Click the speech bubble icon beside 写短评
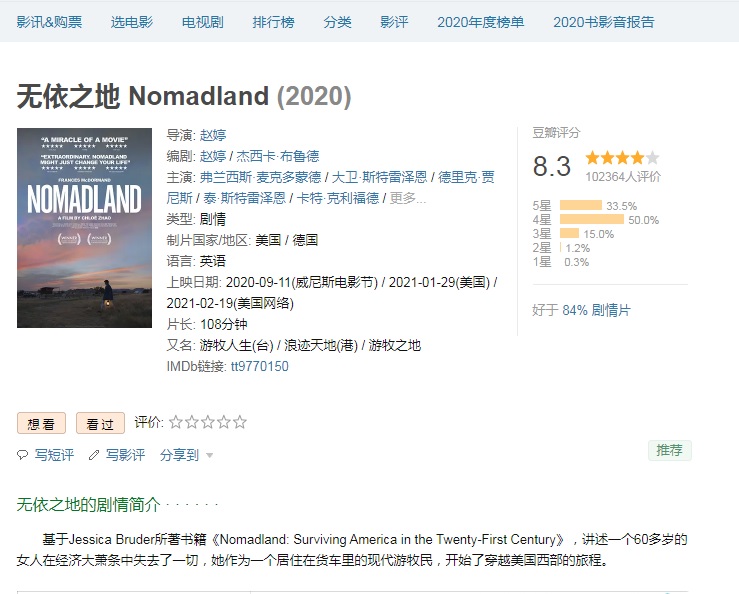This screenshot has height=594, width=739. (23, 455)
